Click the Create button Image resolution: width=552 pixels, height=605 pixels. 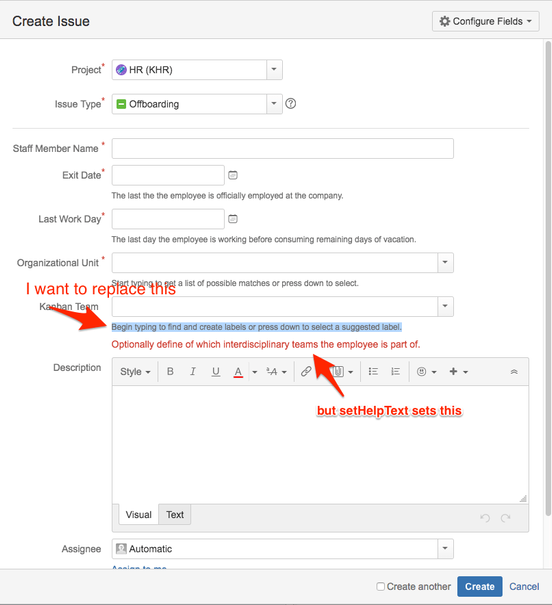pos(479,586)
